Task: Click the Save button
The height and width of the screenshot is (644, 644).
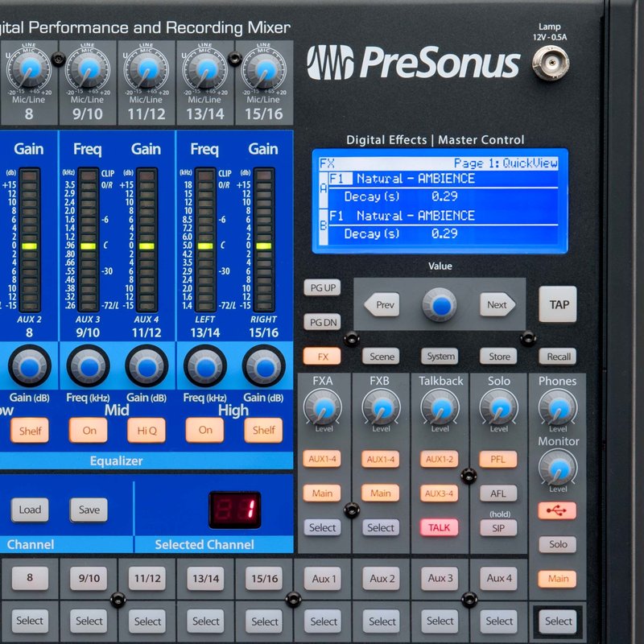Action: coord(89,510)
